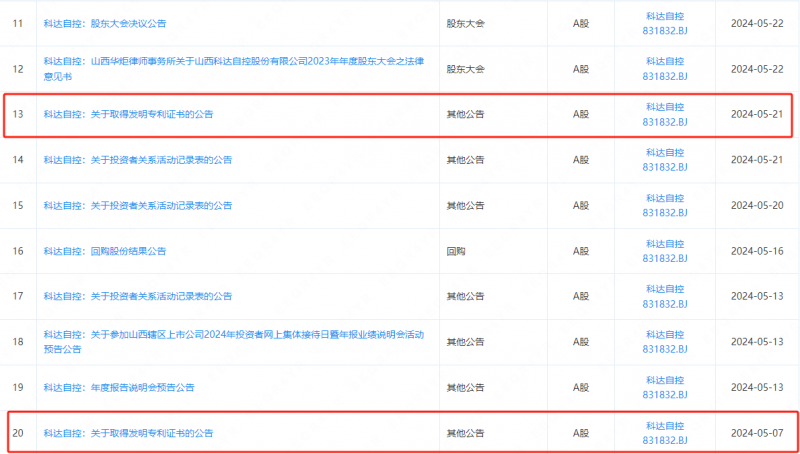Open the 2024年投资者网上集体接待日 预告公告 link

click(x=234, y=342)
